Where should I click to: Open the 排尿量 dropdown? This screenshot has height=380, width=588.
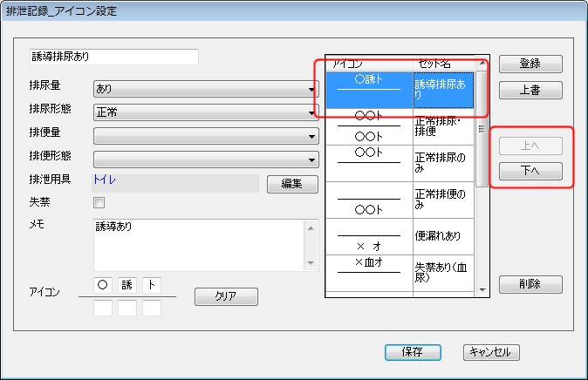(x=206, y=89)
